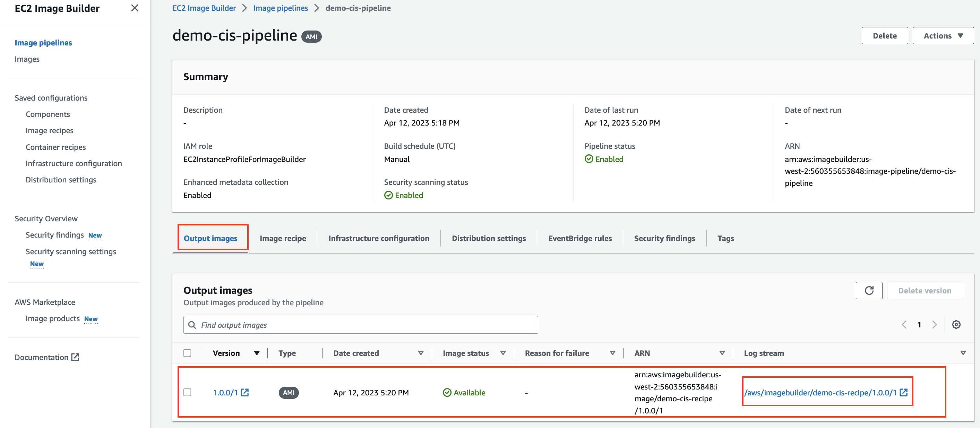Toggle the select-all checkbox in table header
This screenshot has width=980, height=428.
pyautogui.click(x=187, y=353)
